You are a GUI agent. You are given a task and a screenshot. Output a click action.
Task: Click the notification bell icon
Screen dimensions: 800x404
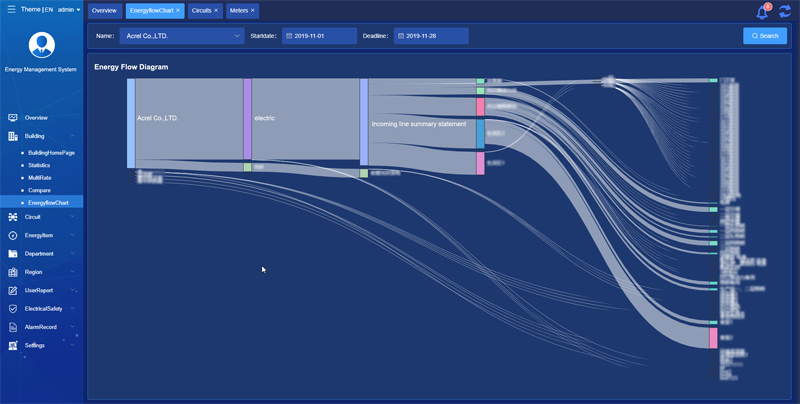(x=762, y=12)
